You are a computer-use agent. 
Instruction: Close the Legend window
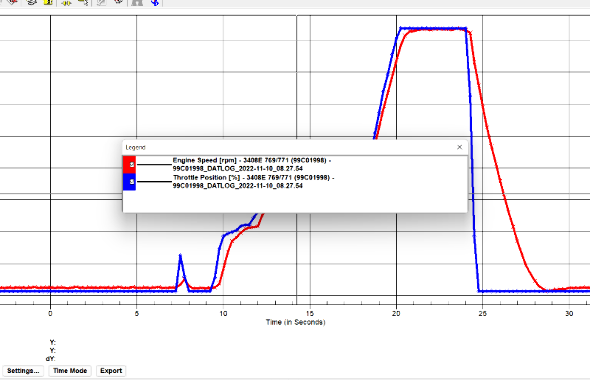pos(459,147)
